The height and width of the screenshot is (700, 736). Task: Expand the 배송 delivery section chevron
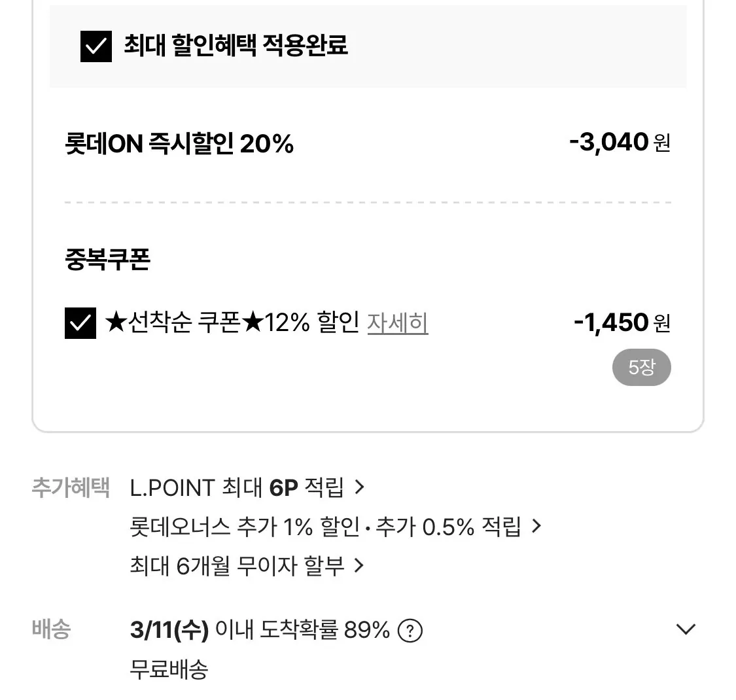[685, 629]
